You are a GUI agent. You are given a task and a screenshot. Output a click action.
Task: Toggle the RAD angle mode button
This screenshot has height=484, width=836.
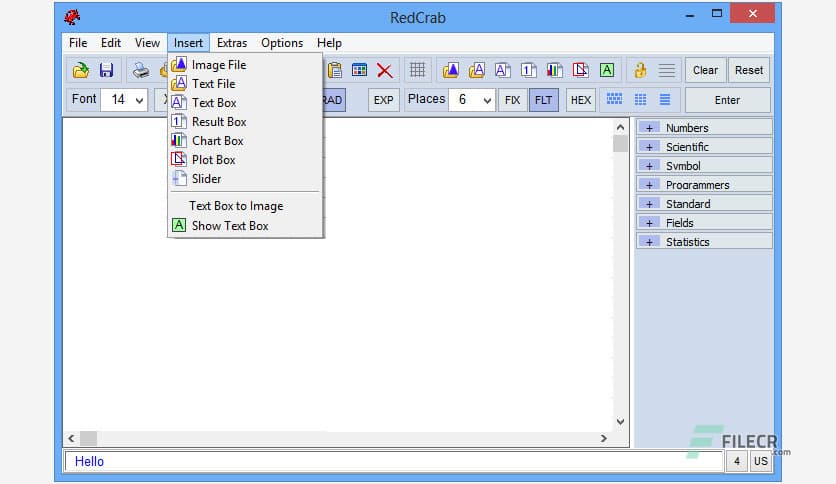point(334,100)
